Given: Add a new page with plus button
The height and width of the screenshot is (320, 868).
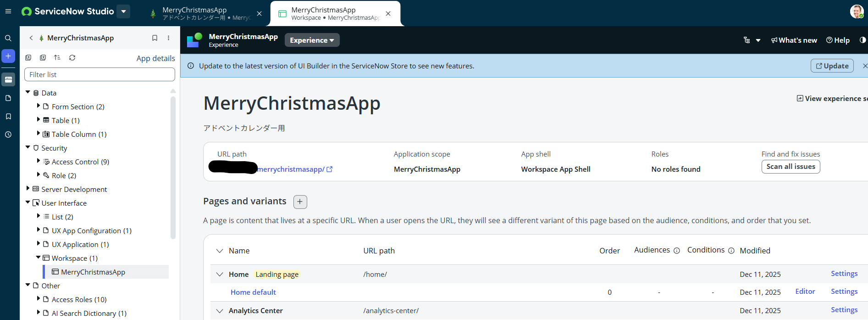Looking at the screenshot, I should (x=300, y=202).
